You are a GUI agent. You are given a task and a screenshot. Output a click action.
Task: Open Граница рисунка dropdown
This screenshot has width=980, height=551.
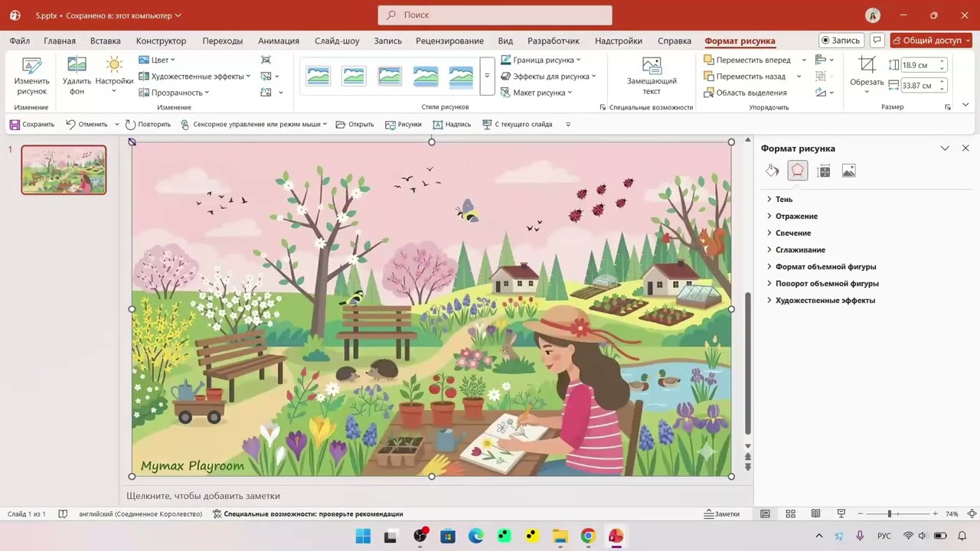pyautogui.click(x=541, y=60)
